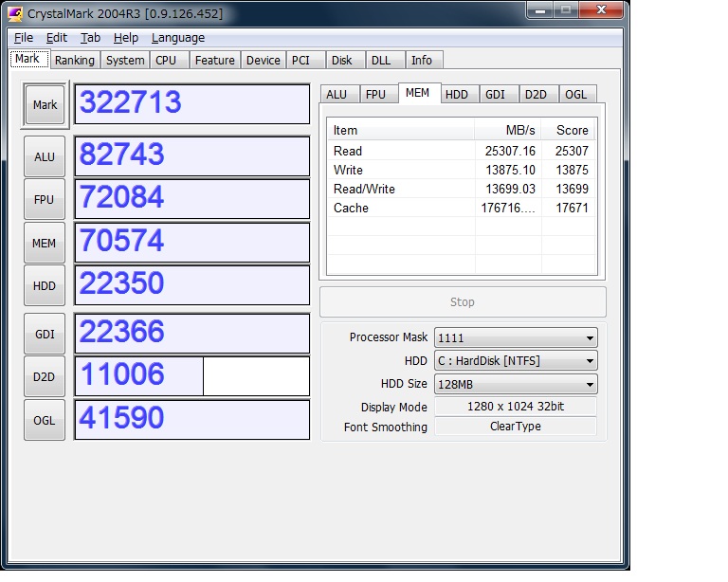Select the Write row in results
The height and width of the screenshot is (582, 728).
click(x=462, y=170)
